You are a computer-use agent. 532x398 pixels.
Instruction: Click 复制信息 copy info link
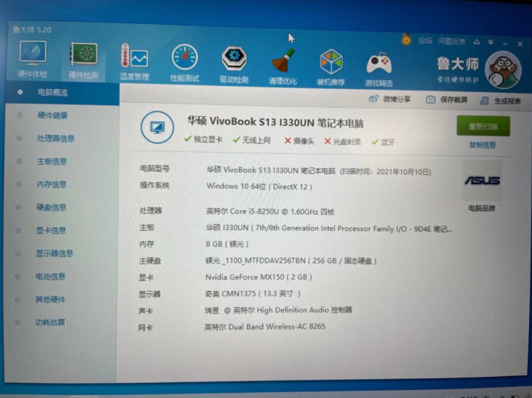tap(482, 145)
